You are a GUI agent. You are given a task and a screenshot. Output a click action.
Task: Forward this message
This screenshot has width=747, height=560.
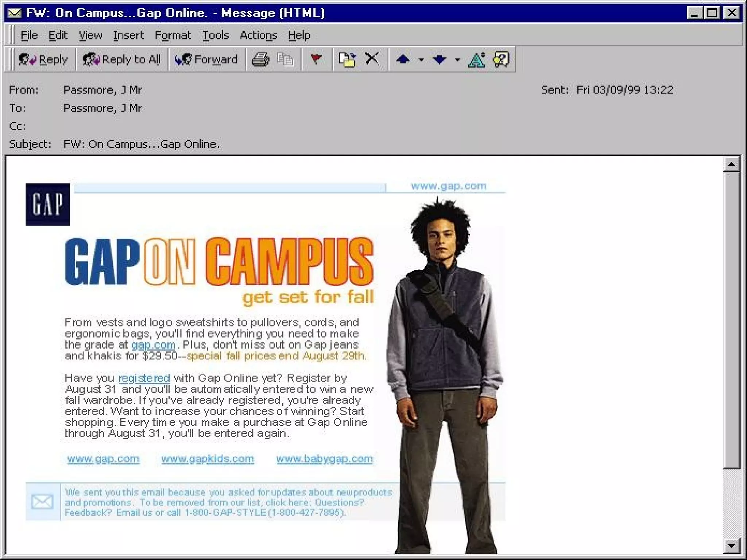click(x=206, y=59)
